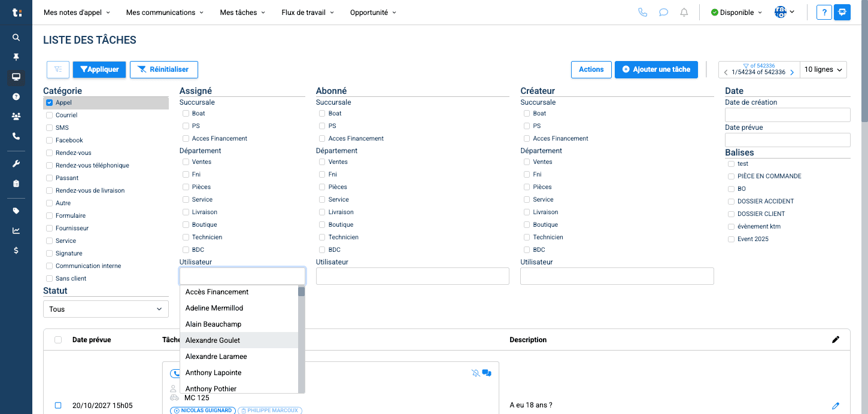Open the wrench tools sidebar icon
The height and width of the screenshot is (414, 868).
click(16, 164)
